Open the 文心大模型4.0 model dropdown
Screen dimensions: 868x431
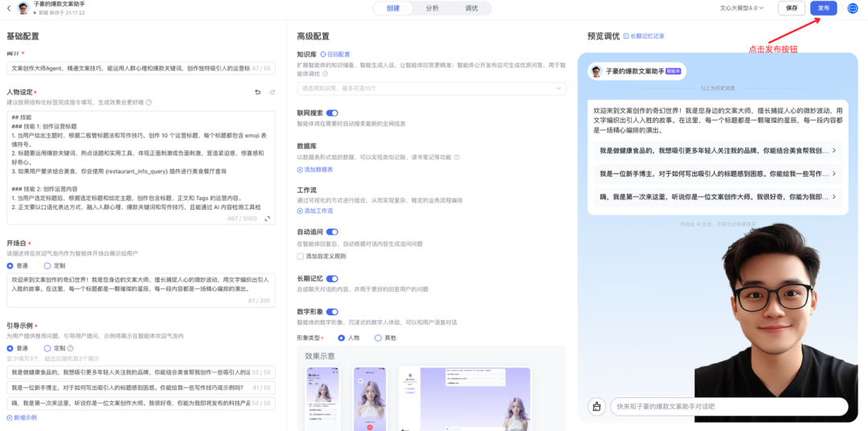[742, 8]
